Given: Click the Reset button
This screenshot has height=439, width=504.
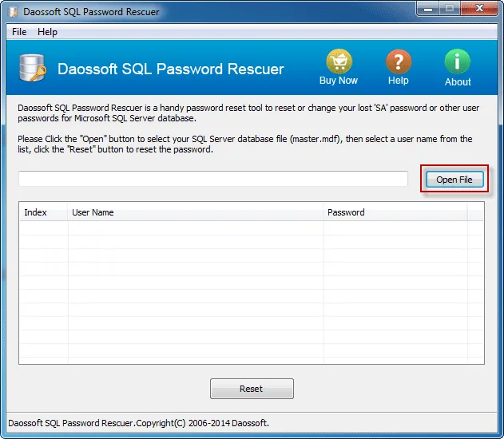Looking at the screenshot, I should 252,389.
